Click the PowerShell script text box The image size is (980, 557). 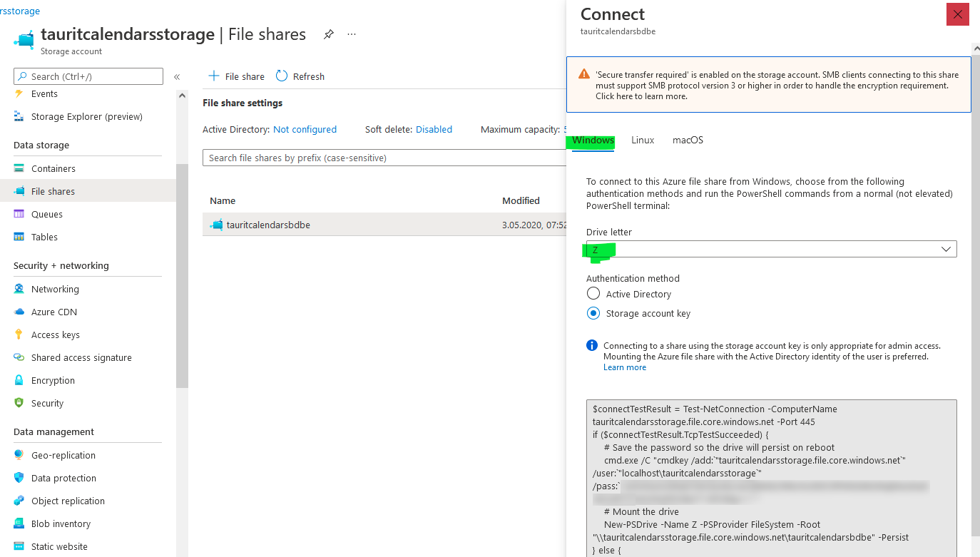click(772, 478)
